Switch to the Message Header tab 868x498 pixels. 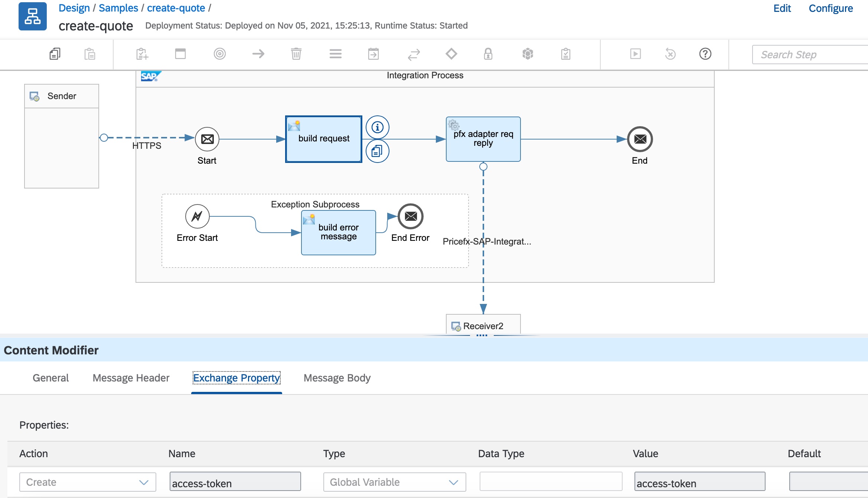pyautogui.click(x=131, y=378)
